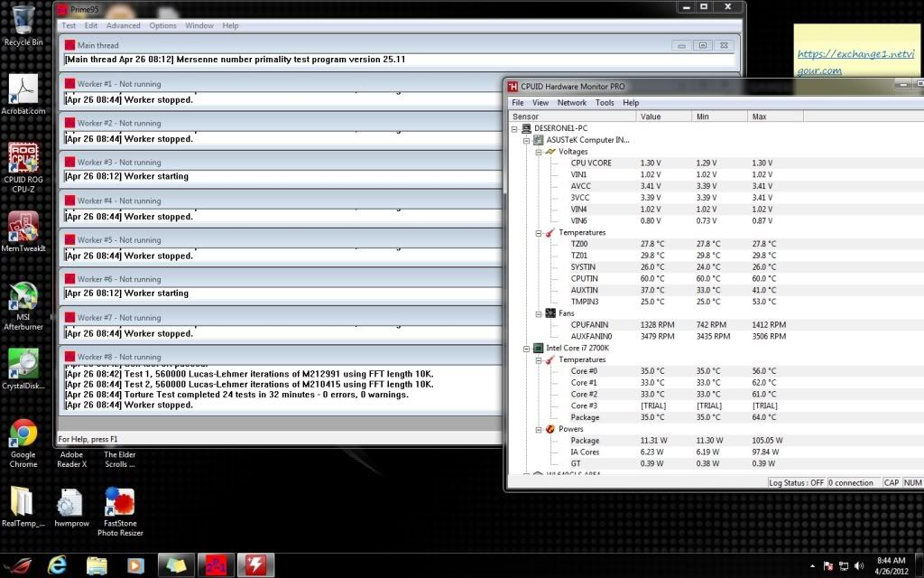
Task: Click the Min column header
Action: click(x=719, y=117)
